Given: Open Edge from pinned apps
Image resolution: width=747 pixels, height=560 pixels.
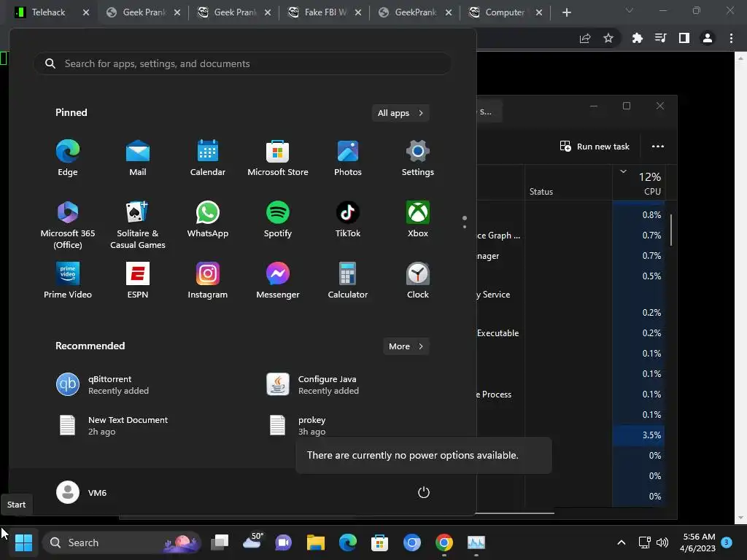Looking at the screenshot, I should pyautogui.click(x=68, y=158).
